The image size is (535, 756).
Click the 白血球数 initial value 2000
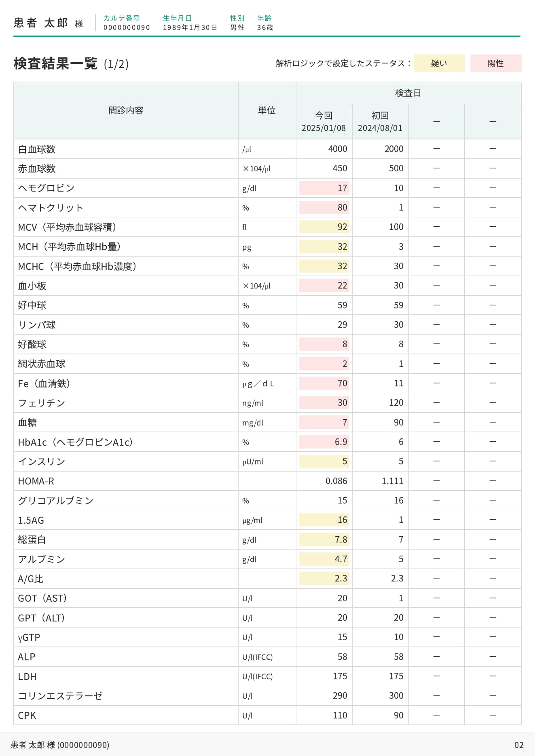click(x=394, y=149)
